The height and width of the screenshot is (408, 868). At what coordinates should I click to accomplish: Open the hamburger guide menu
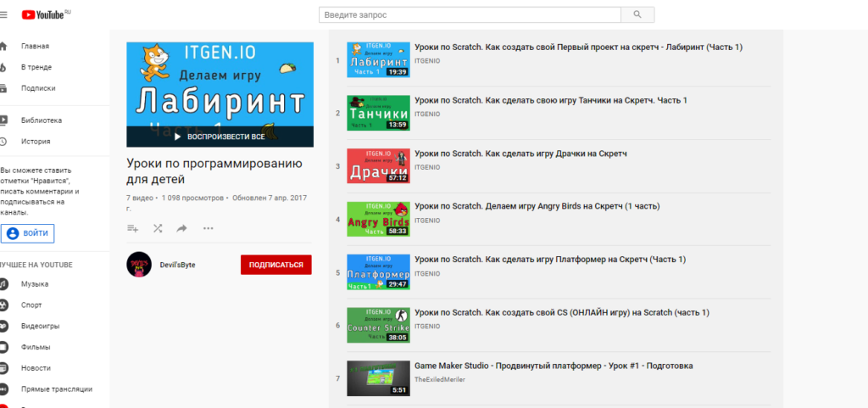[x=3, y=15]
